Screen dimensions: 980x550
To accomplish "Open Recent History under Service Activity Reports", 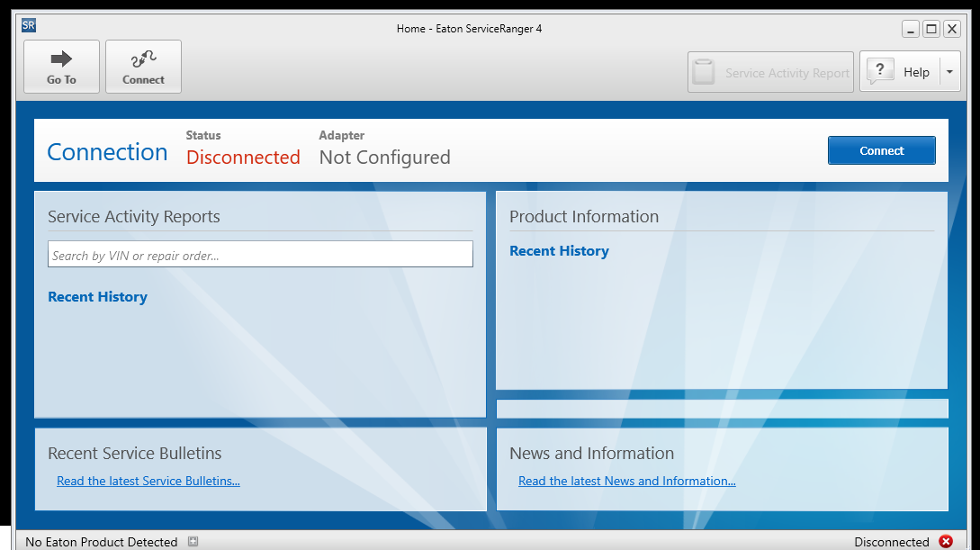I will point(97,297).
